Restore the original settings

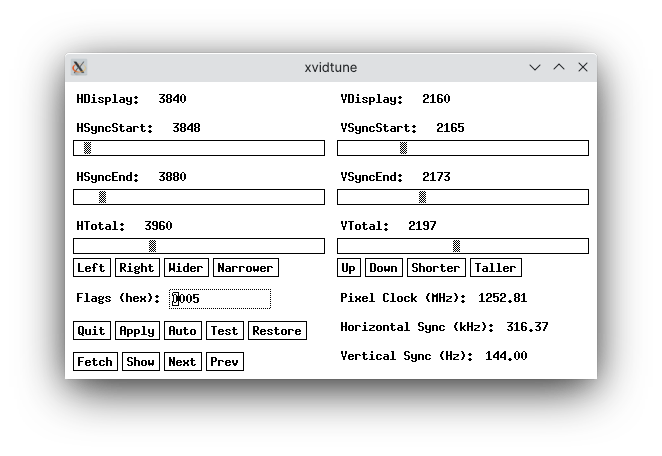[x=277, y=331]
